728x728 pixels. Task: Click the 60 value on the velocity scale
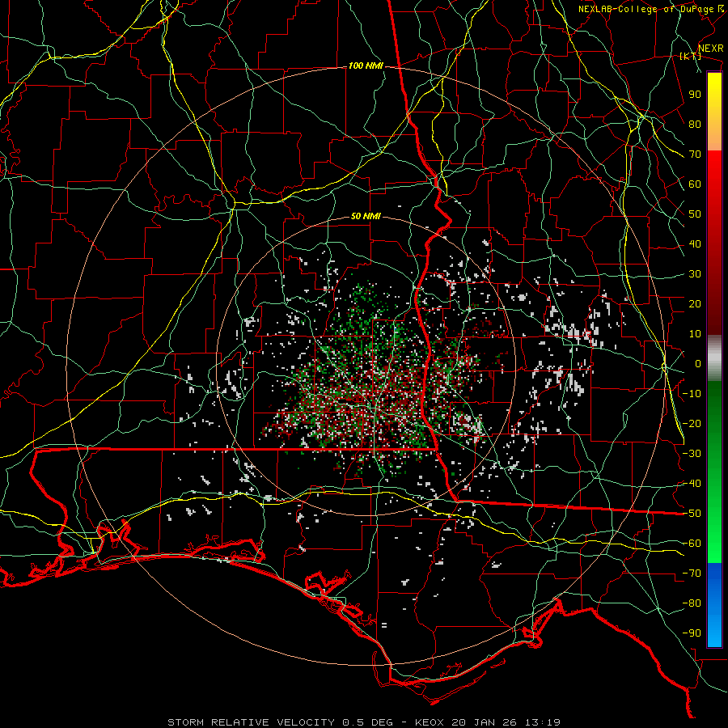[695, 184]
